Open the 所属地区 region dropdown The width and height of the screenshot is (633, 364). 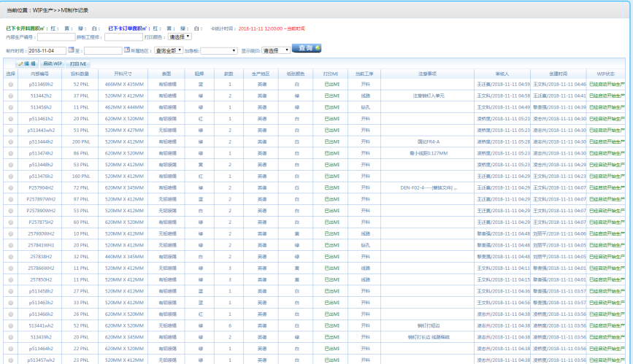168,51
